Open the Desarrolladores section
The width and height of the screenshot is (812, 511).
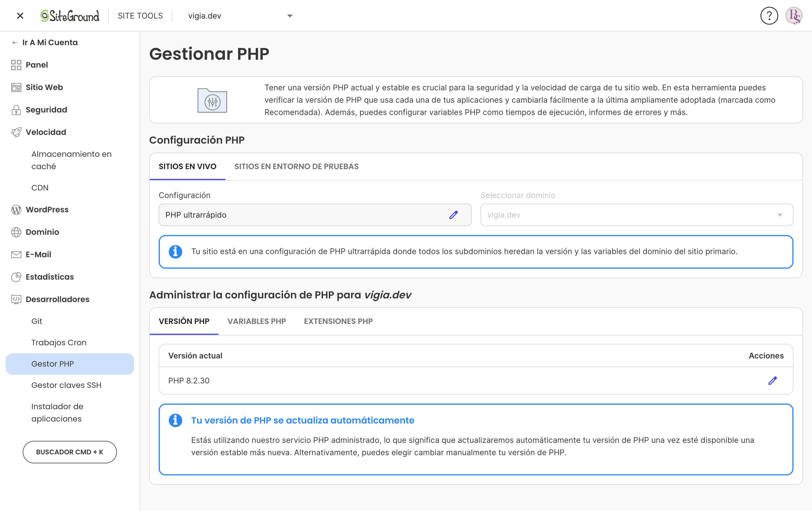[x=57, y=299]
